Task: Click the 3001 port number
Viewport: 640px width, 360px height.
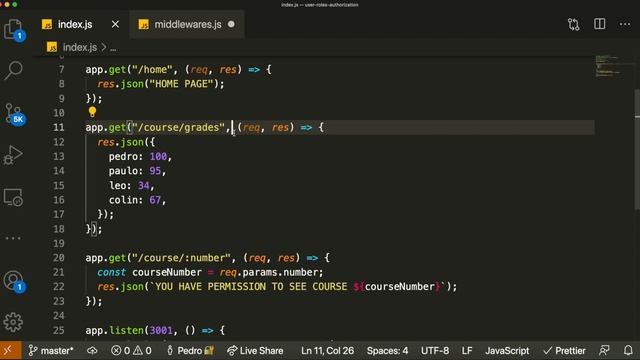Action: [161, 330]
